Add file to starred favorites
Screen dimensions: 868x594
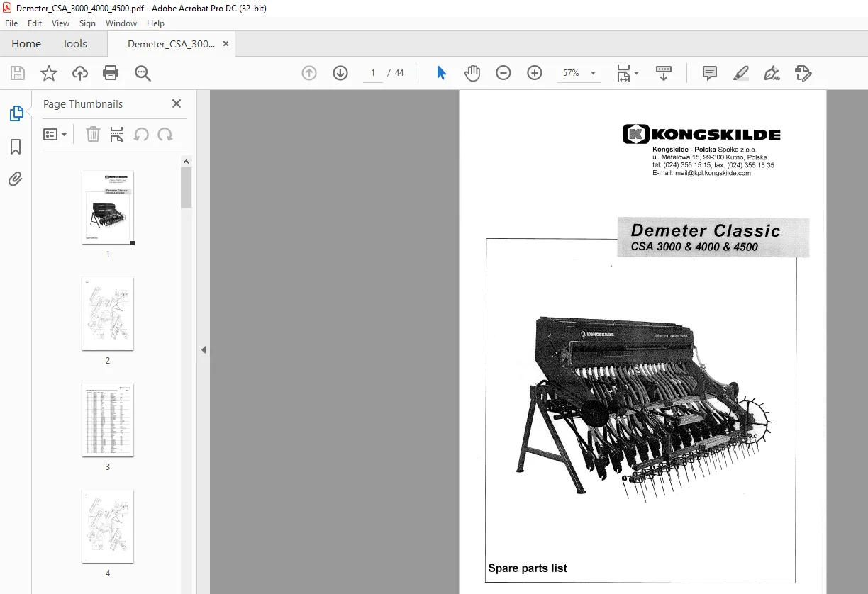point(48,73)
